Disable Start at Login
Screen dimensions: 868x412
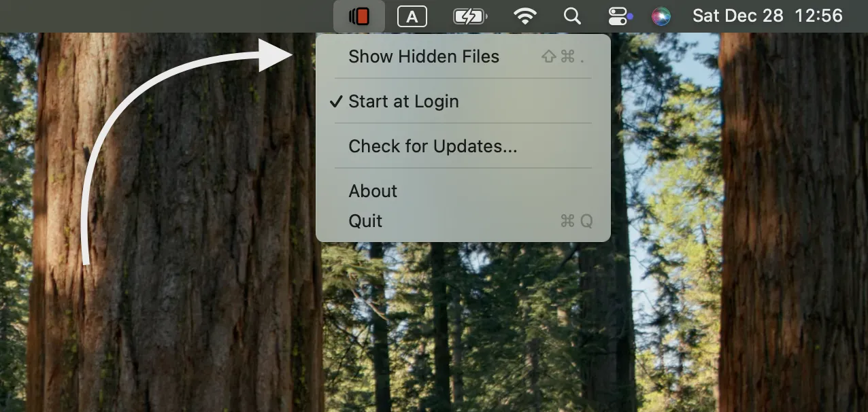[403, 101]
